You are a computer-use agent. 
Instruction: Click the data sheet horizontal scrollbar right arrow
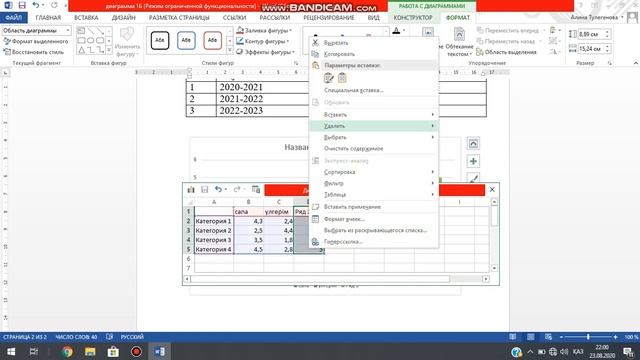click(x=486, y=279)
